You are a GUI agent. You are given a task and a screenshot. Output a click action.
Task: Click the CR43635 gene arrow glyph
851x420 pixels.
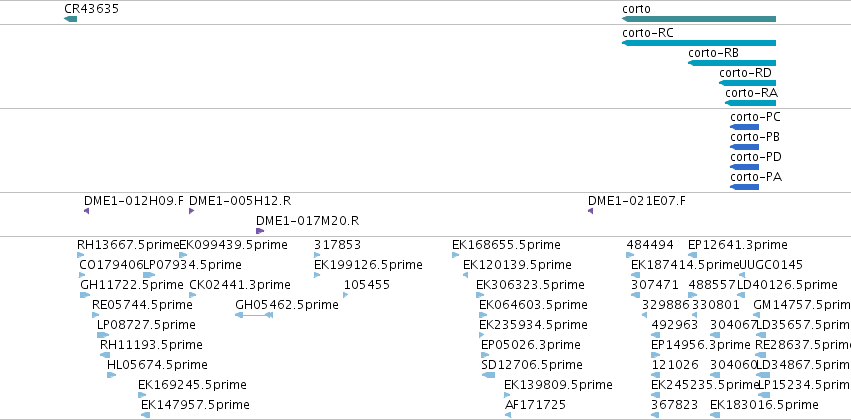(x=71, y=19)
